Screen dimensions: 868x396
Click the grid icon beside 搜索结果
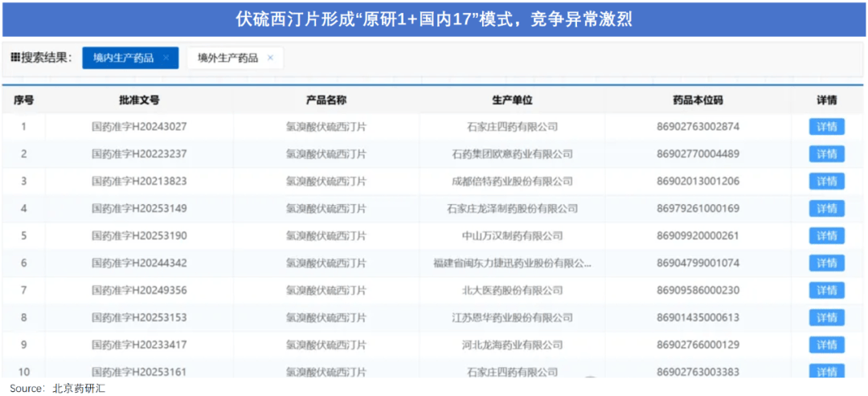(x=15, y=58)
